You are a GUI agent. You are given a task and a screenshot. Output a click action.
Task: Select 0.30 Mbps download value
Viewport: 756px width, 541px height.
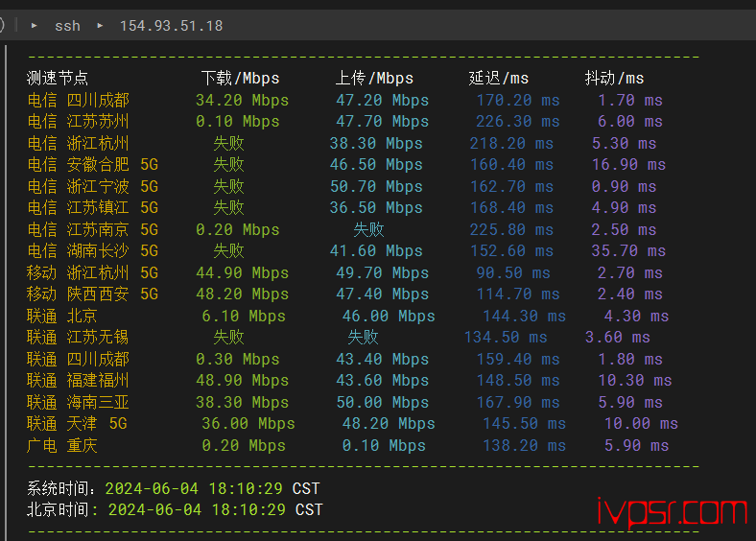[x=237, y=359]
